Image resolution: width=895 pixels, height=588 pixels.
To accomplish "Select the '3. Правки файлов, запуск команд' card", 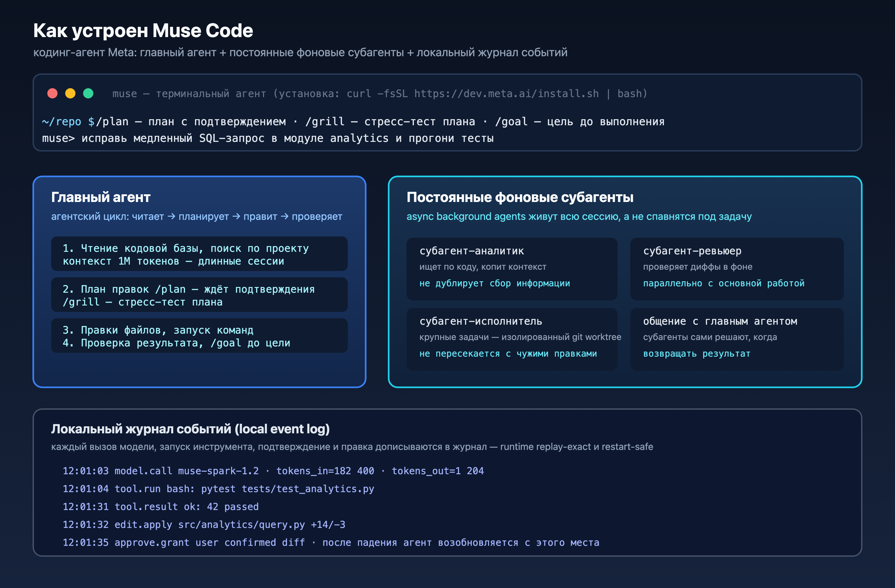I will 199,336.
